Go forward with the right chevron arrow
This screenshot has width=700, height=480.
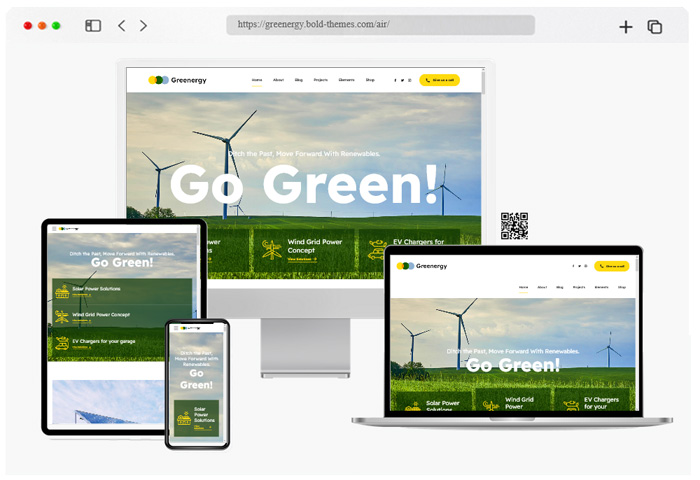[143, 25]
